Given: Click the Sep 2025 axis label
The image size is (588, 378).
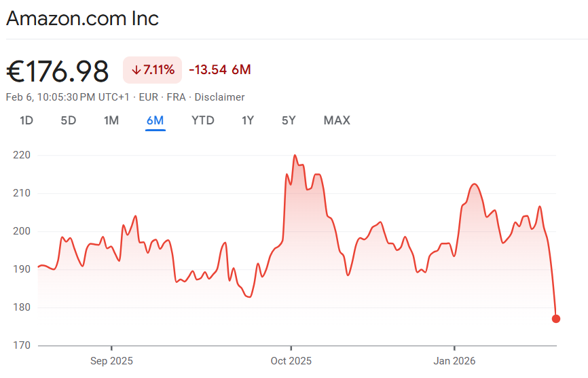Looking at the screenshot, I should [x=112, y=360].
